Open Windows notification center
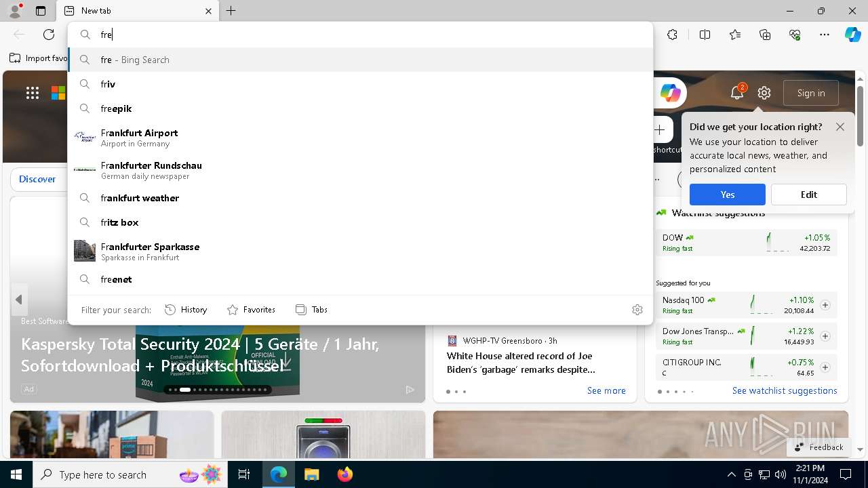Image resolution: width=868 pixels, height=488 pixels. pyautogui.click(x=846, y=474)
